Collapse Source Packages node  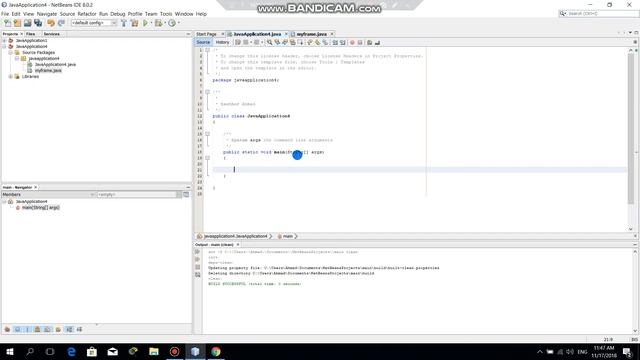coord(11,52)
